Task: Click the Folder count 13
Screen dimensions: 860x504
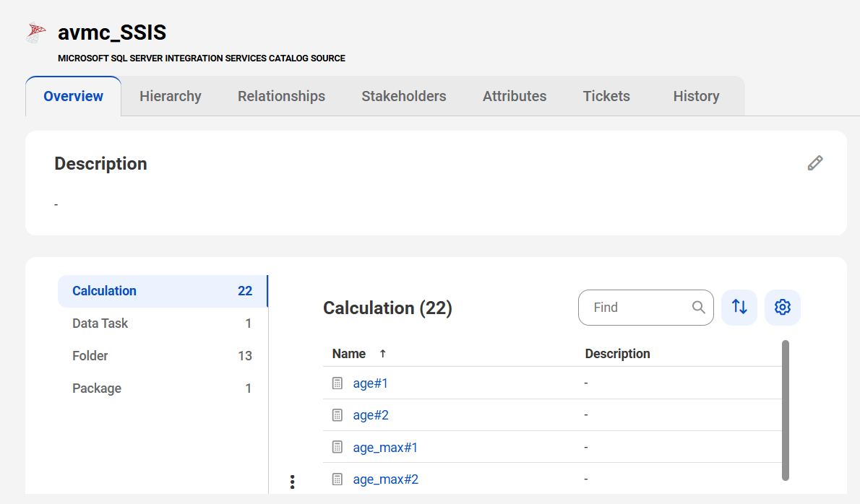Action: (x=245, y=356)
